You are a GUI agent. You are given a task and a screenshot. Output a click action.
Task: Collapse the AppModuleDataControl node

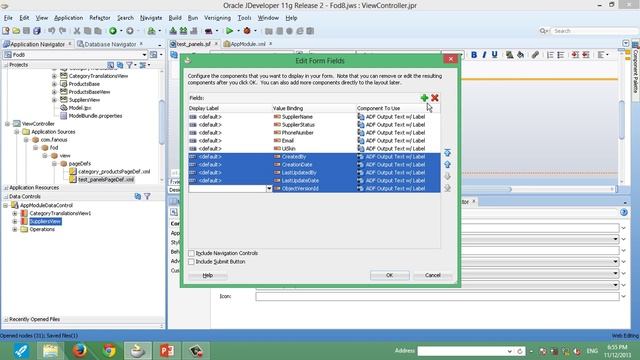(5, 205)
